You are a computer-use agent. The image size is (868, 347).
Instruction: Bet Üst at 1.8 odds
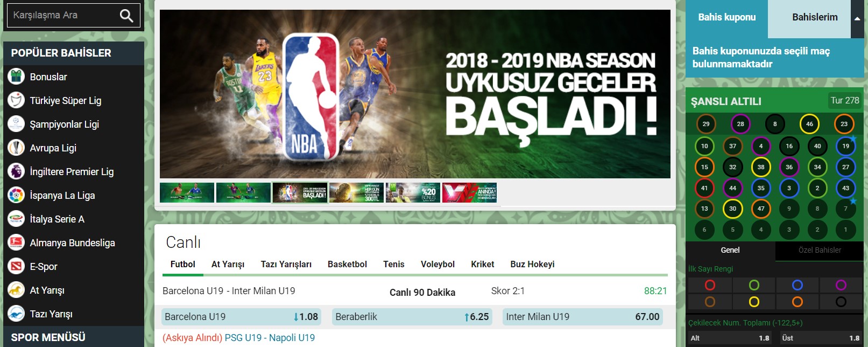pyautogui.click(x=821, y=338)
